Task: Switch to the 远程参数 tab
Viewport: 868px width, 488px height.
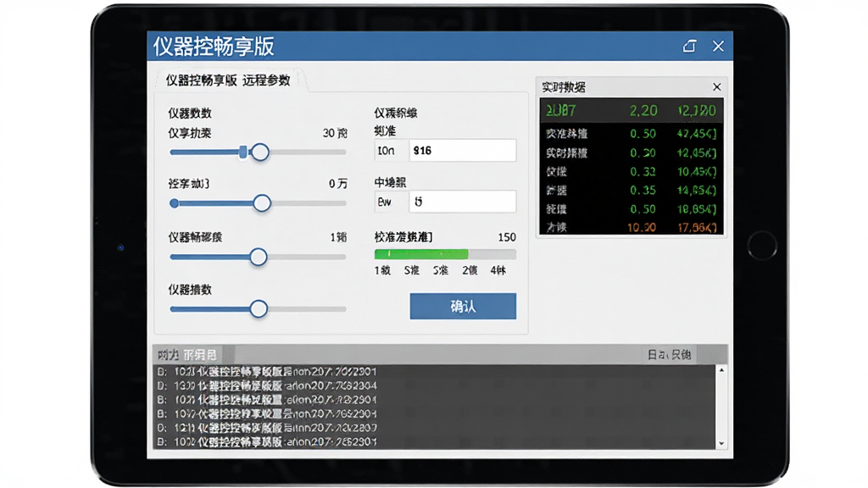Action: (266, 80)
